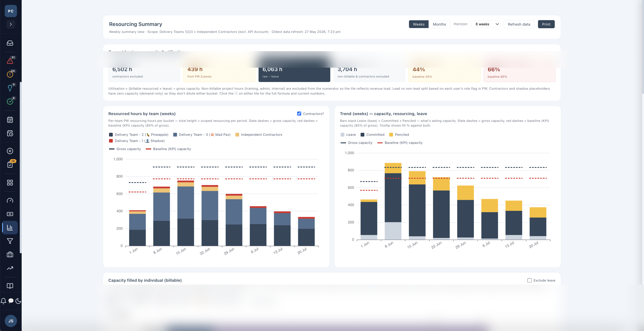This screenshot has width=644, height=331.
Task: Toggle Baseline (KPI) capacity in team chart
Action: (x=168, y=149)
